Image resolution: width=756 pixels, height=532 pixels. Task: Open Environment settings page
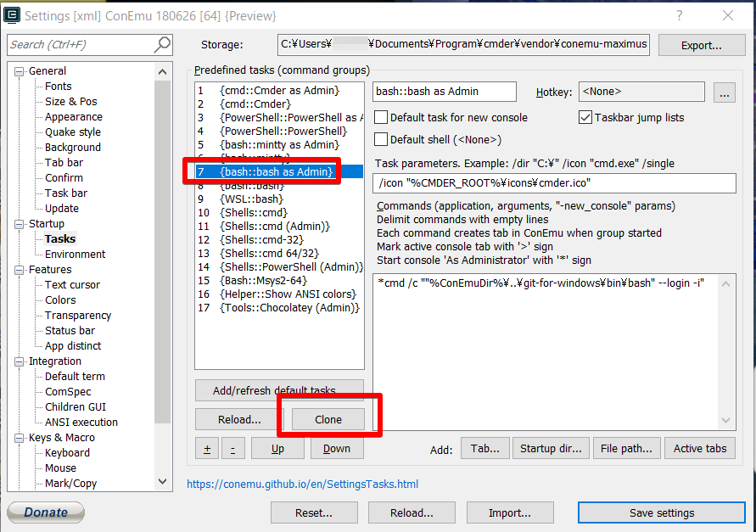tap(76, 255)
